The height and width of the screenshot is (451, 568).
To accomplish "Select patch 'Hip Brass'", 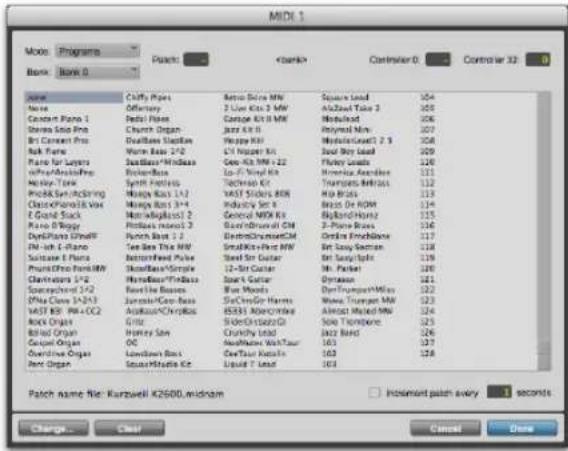I will click(x=340, y=194).
